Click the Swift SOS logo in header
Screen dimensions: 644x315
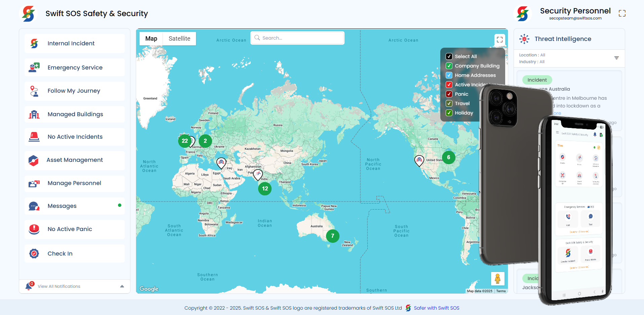click(x=29, y=14)
